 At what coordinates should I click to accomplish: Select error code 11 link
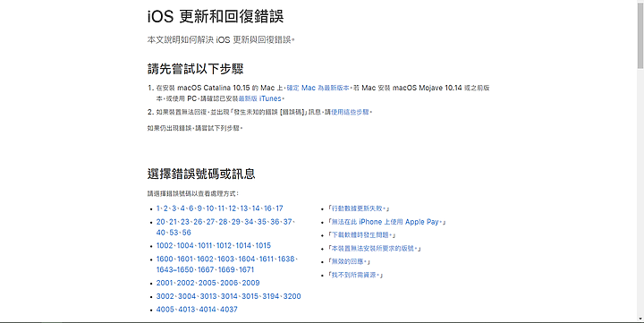pos(222,208)
